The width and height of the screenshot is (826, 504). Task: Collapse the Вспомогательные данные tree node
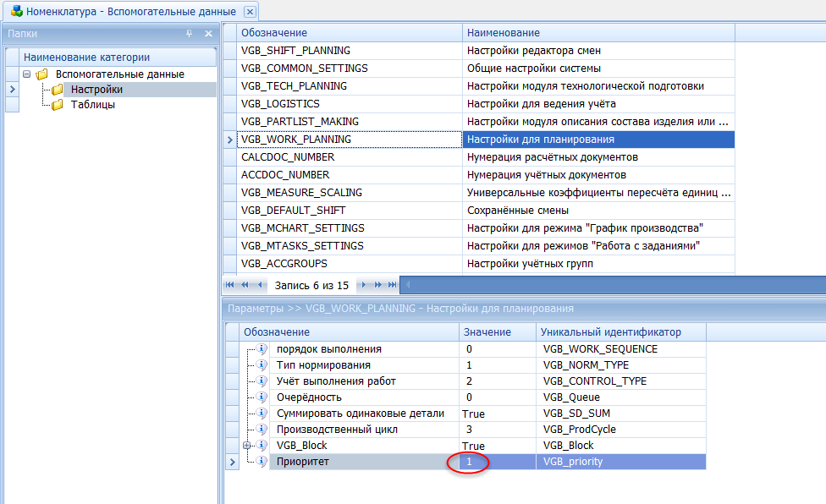tap(27, 74)
